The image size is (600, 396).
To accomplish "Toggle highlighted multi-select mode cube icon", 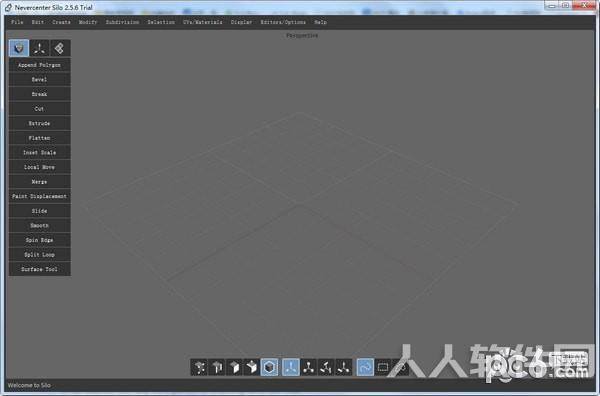I will [x=269, y=367].
